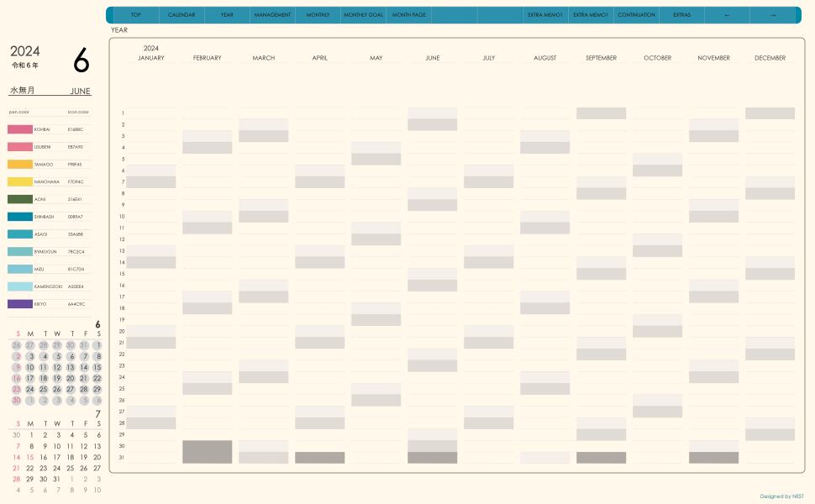Select June 9 in the mini calendar

click(x=18, y=367)
